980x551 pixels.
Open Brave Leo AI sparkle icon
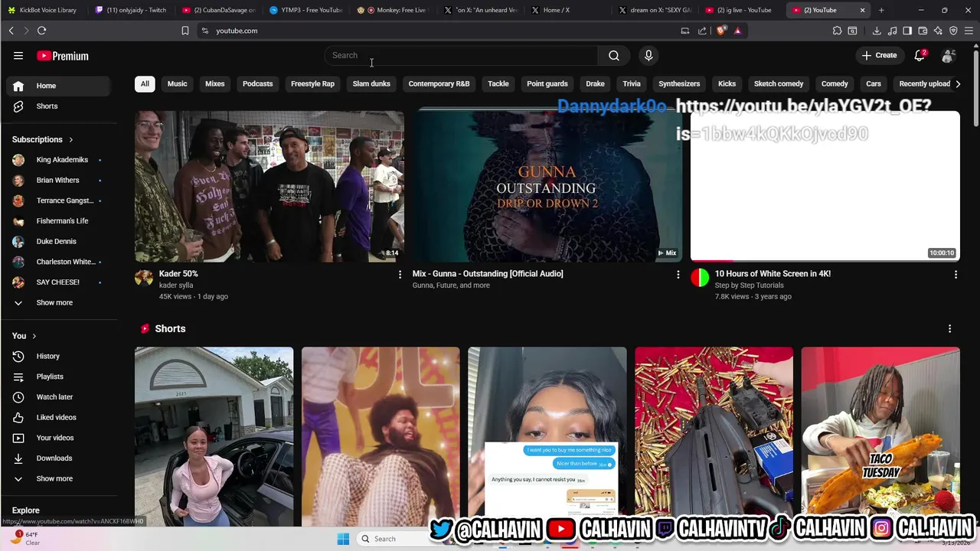(x=938, y=31)
